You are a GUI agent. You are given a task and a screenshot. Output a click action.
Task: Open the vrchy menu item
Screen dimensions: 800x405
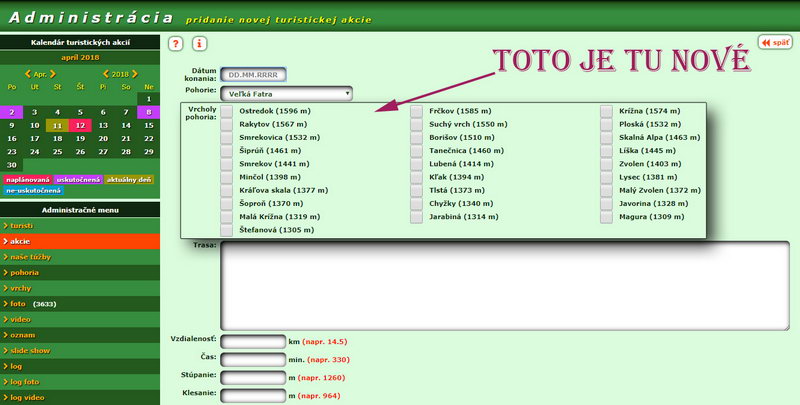(80, 288)
